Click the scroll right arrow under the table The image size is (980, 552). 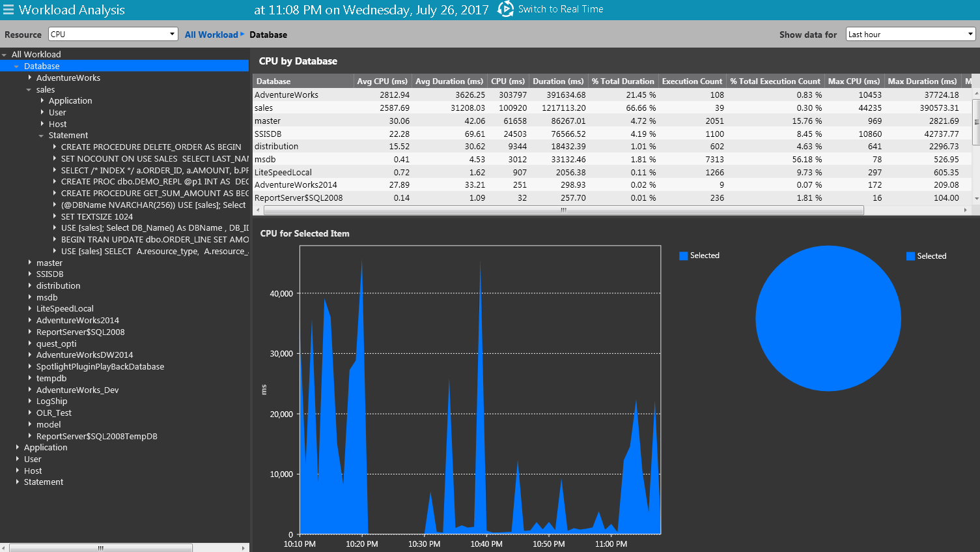pyautogui.click(x=965, y=210)
